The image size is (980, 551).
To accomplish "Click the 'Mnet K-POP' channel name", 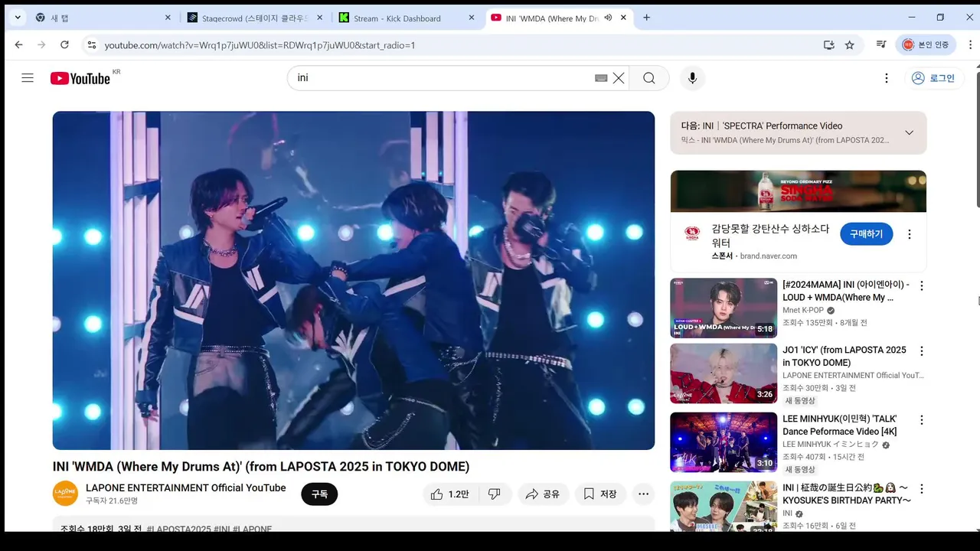I will (x=803, y=310).
